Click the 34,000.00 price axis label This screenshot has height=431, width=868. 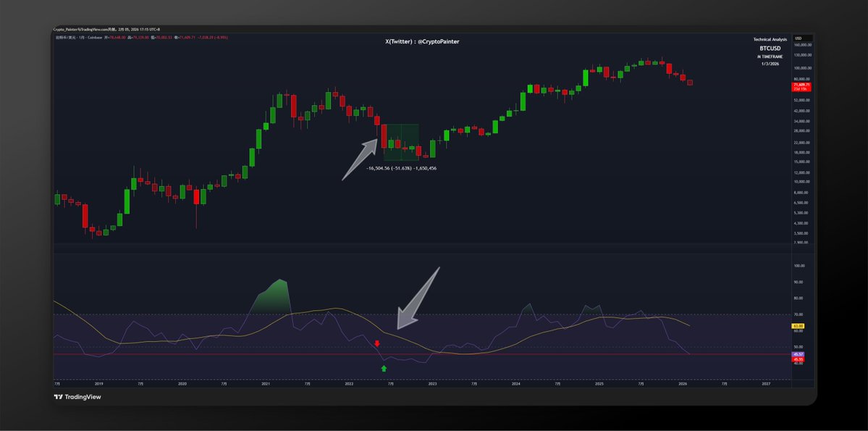click(803, 121)
